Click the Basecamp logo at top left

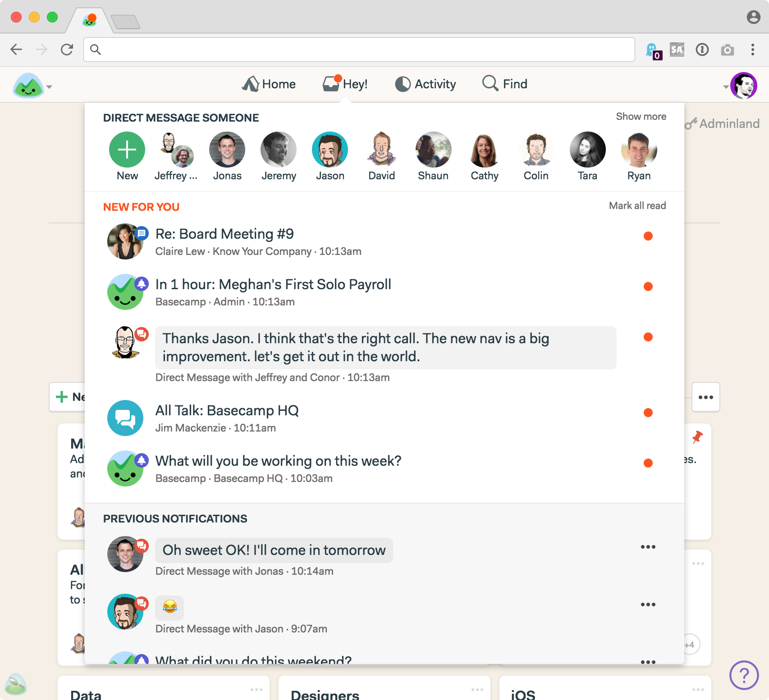(28, 86)
